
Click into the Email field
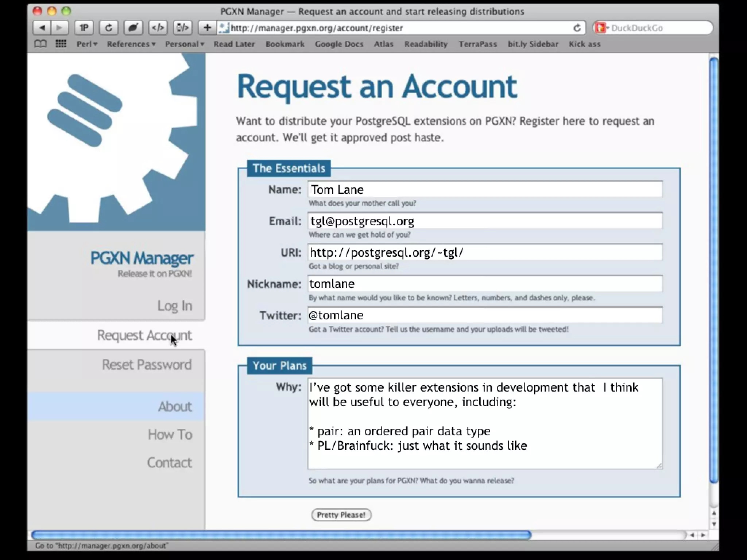coord(485,221)
